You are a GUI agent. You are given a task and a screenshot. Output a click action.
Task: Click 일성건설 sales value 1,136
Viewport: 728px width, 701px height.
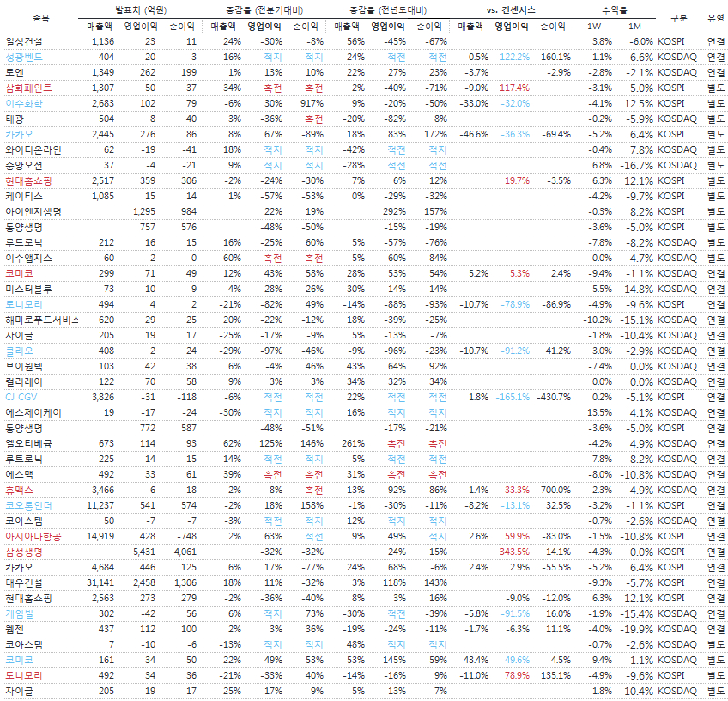pos(103,42)
